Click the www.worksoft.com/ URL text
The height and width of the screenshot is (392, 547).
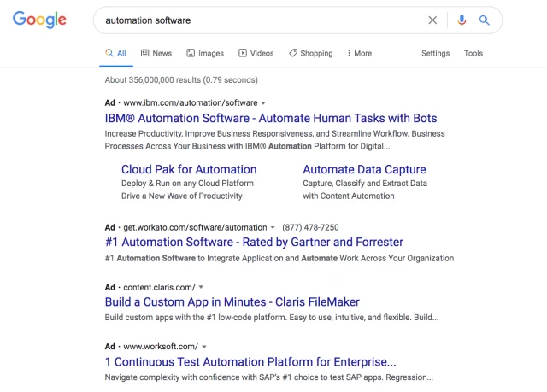coord(161,347)
